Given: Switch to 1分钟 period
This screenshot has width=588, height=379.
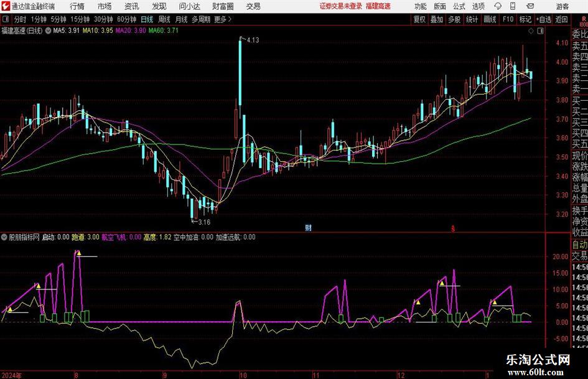Looking at the screenshot, I should pos(38,19).
